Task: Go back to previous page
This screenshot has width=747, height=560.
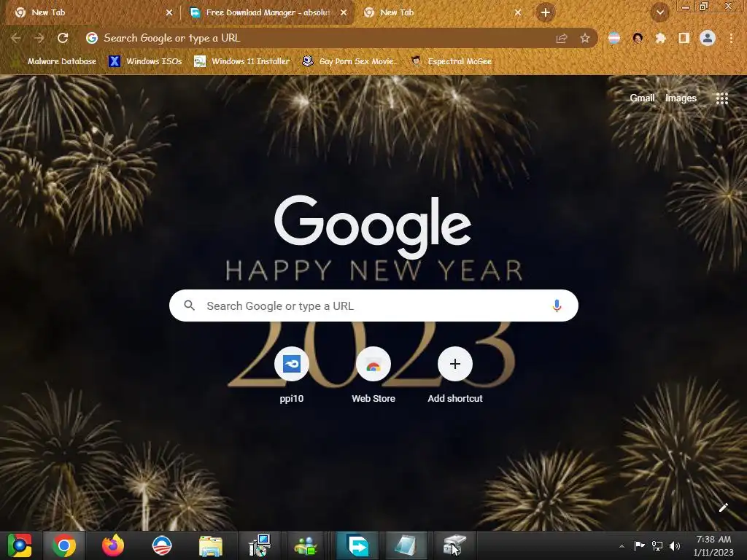Action: 16,38
